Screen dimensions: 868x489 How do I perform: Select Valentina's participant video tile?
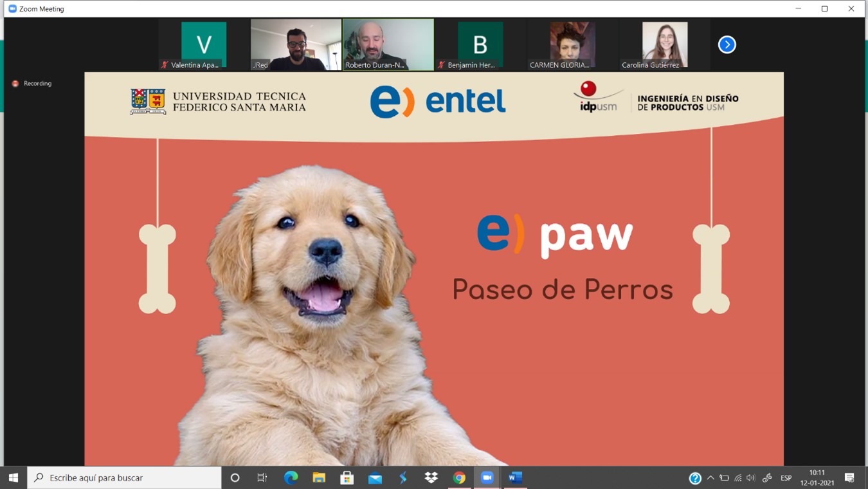tap(203, 44)
